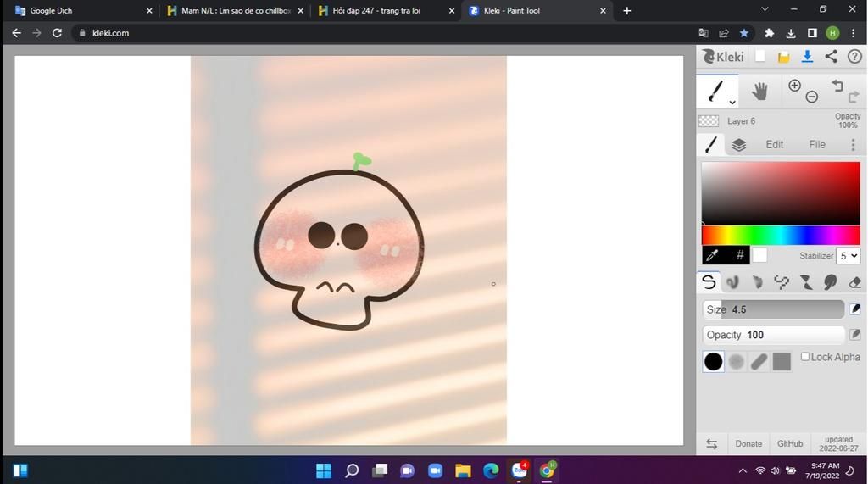Show hidden system tray icons

click(743, 470)
